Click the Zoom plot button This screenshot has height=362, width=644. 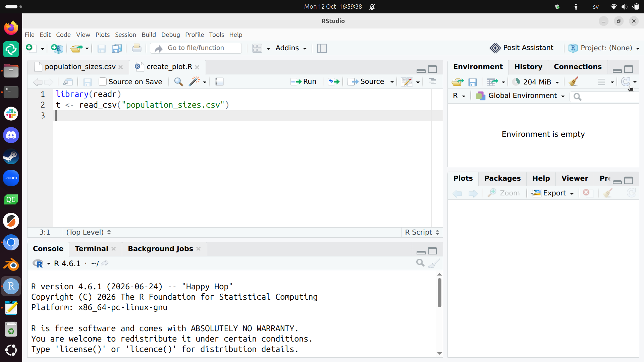pyautogui.click(x=503, y=193)
